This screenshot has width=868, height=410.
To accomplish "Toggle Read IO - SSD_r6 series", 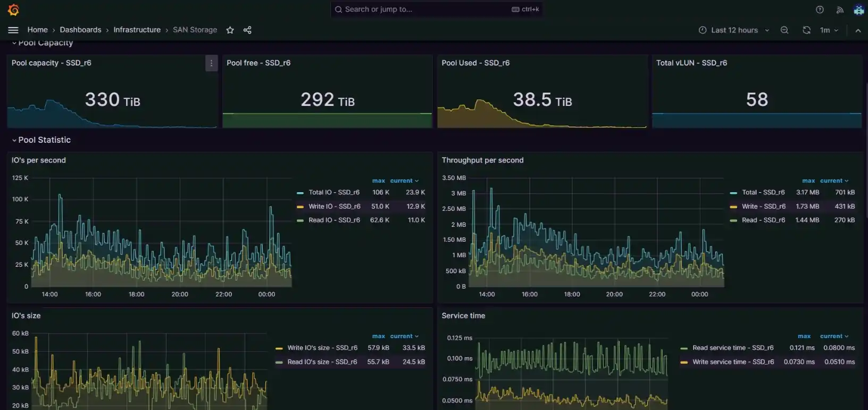I will click(334, 220).
